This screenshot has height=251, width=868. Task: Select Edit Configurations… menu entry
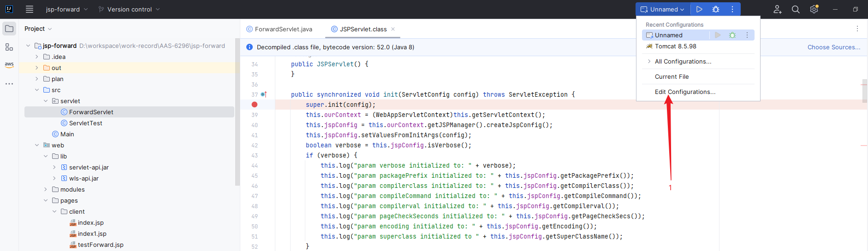(x=685, y=92)
